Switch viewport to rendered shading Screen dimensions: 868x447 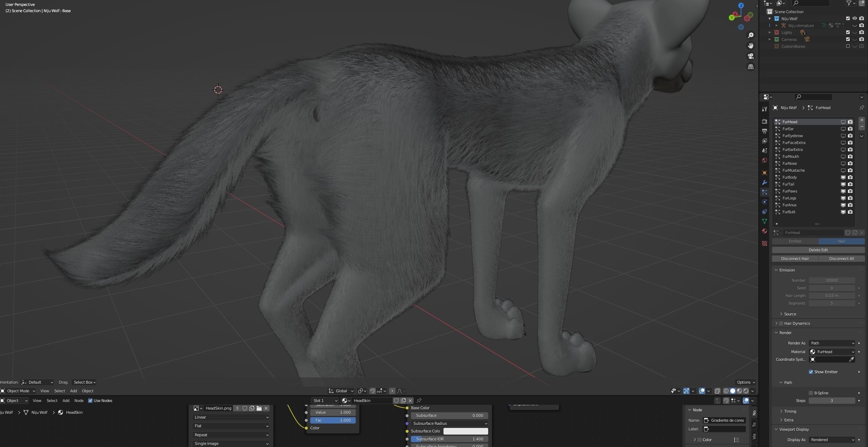tap(746, 391)
